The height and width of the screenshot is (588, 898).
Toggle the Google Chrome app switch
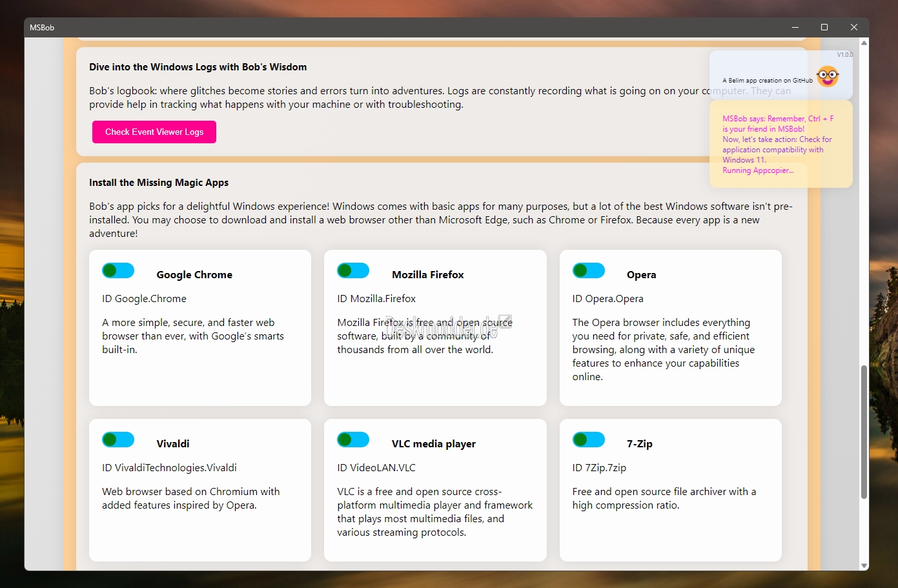point(118,270)
